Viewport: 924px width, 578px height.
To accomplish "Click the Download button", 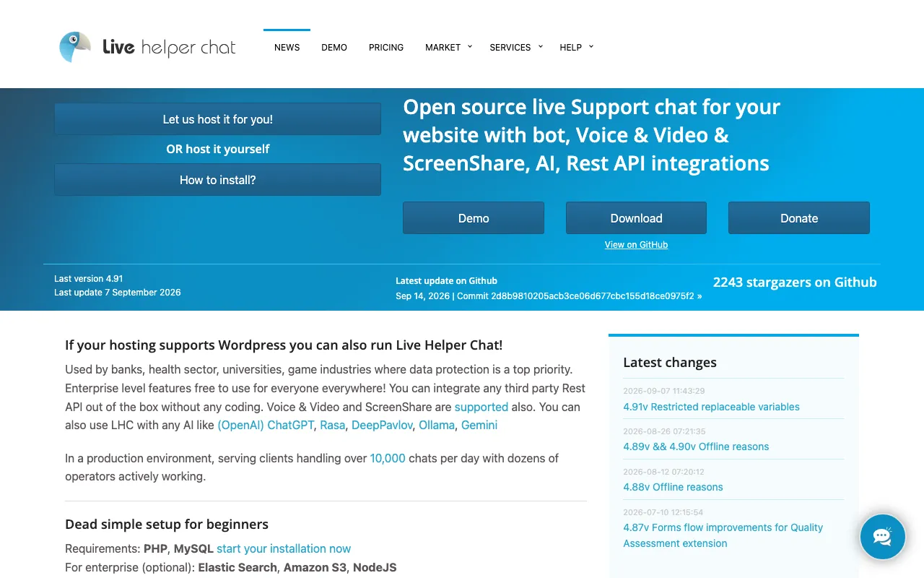I will click(x=636, y=218).
